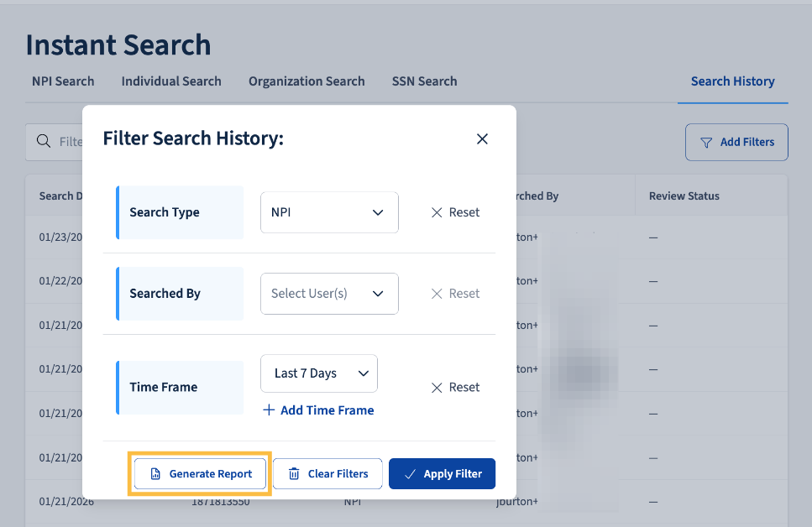Select the SSN Search tab
Image resolution: width=812 pixels, height=527 pixels.
pos(424,81)
